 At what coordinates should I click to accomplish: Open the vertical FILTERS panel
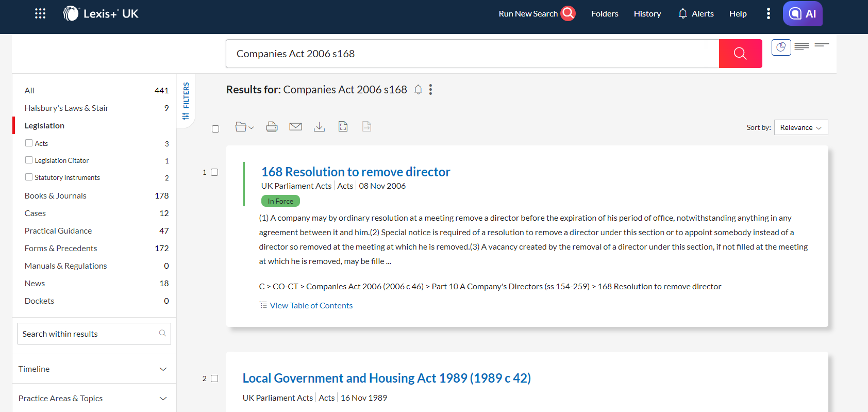point(186,101)
